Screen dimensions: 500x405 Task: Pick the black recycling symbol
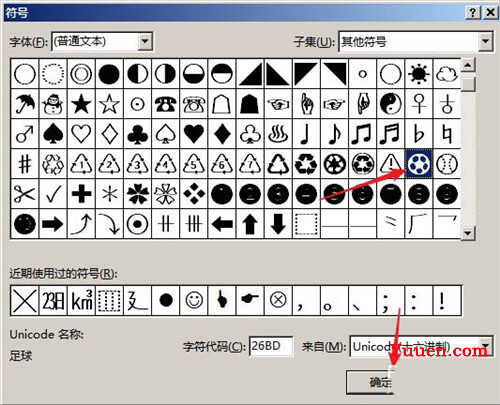pos(306,164)
